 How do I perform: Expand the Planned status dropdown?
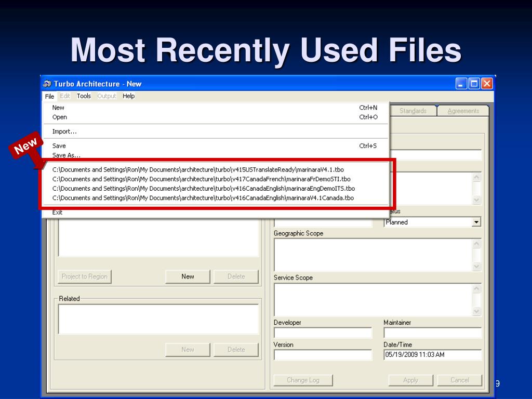[476, 222]
